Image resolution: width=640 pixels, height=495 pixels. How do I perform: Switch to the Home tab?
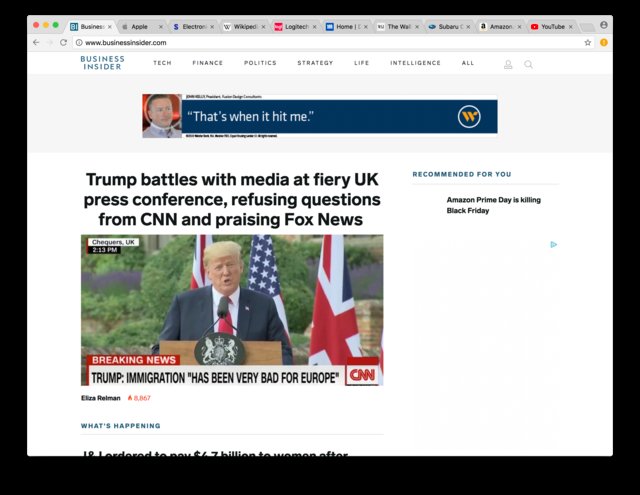pos(346,27)
